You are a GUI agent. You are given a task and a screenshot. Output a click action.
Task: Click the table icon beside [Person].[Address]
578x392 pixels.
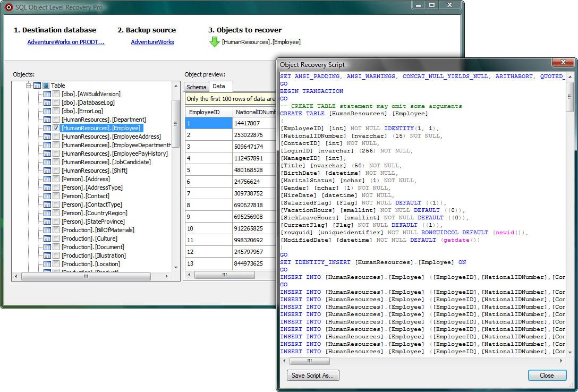48,178
